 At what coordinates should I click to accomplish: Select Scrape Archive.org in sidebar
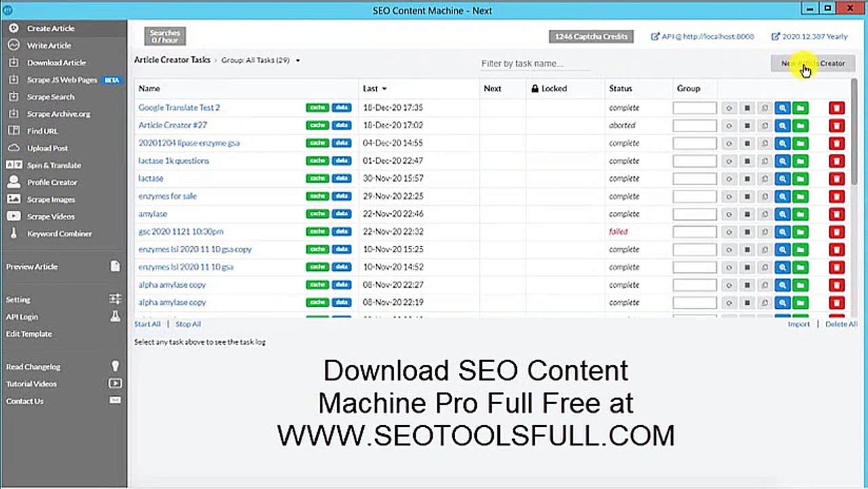58,114
